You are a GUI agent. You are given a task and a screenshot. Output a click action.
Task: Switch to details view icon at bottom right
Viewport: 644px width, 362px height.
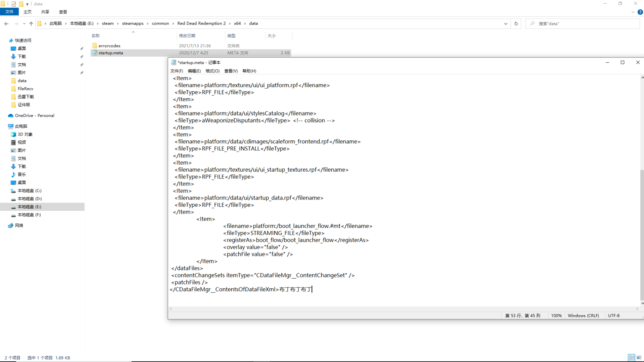(632, 358)
